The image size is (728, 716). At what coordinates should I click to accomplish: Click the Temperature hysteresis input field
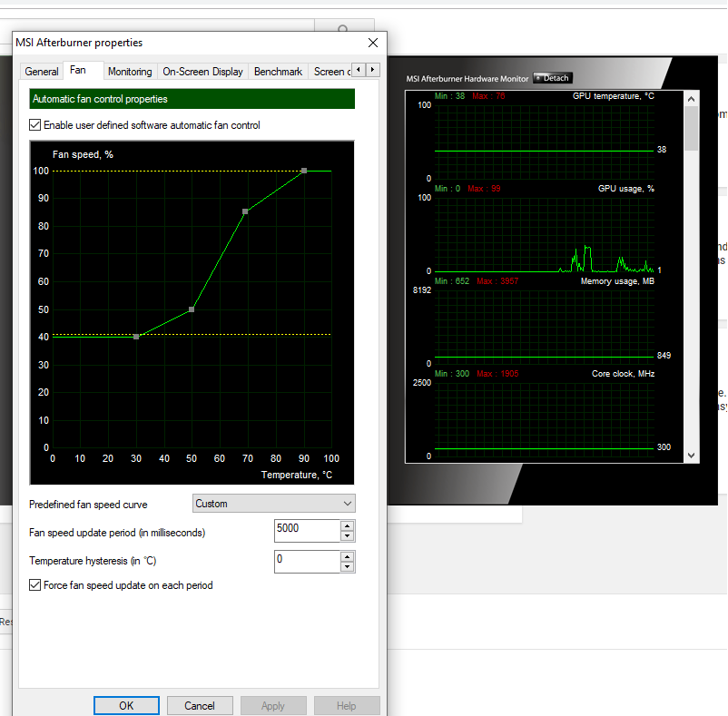coord(308,562)
